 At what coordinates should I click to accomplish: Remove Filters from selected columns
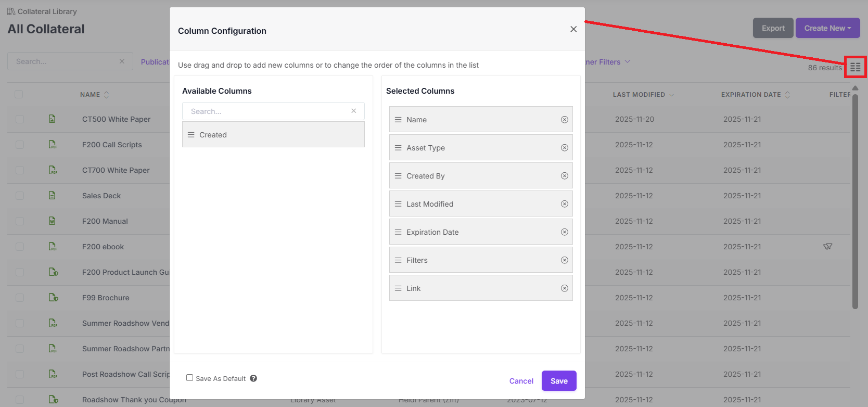click(x=565, y=260)
